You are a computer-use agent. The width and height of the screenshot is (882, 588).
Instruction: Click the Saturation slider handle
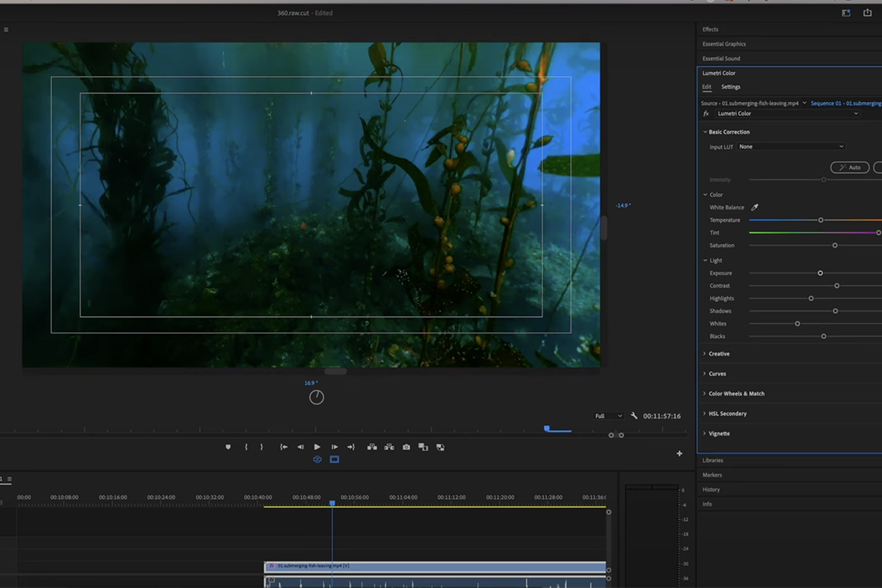pos(835,245)
